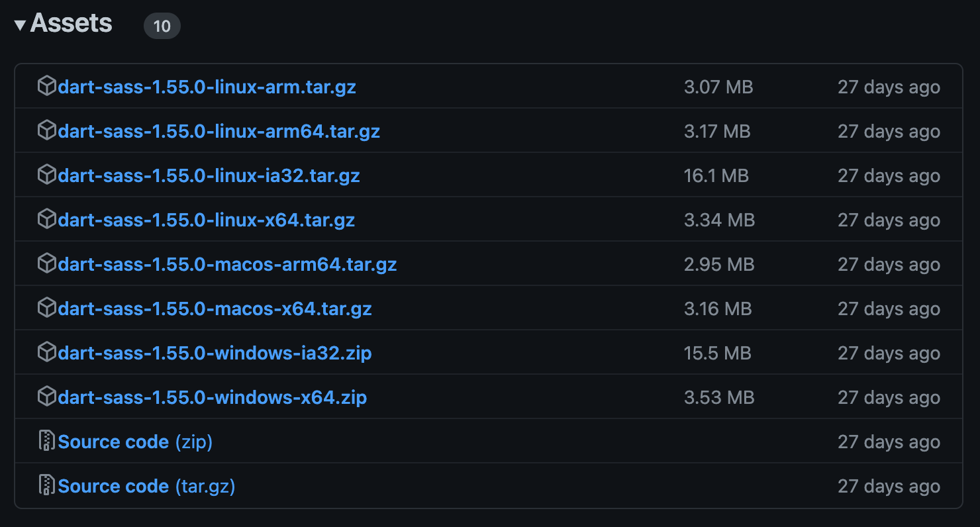Click the package icon beside dart-sass-1.55.0-linux-x64.tar.gz
The width and height of the screenshot is (980, 527).
46,219
